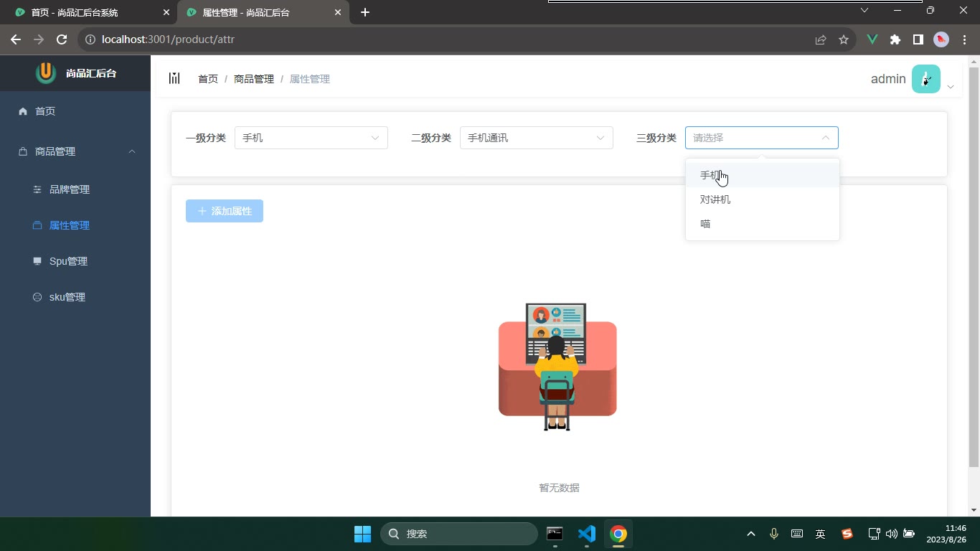Select 喵 in the 三级分类 list

[763, 224]
